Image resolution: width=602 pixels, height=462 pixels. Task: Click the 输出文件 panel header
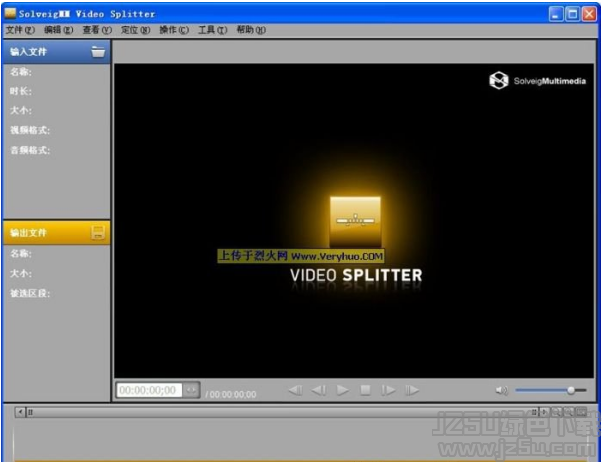[x=56, y=233]
